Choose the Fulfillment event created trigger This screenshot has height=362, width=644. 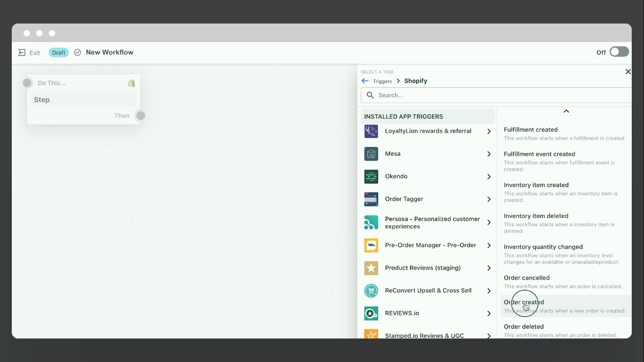pyautogui.click(x=565, y=161)
